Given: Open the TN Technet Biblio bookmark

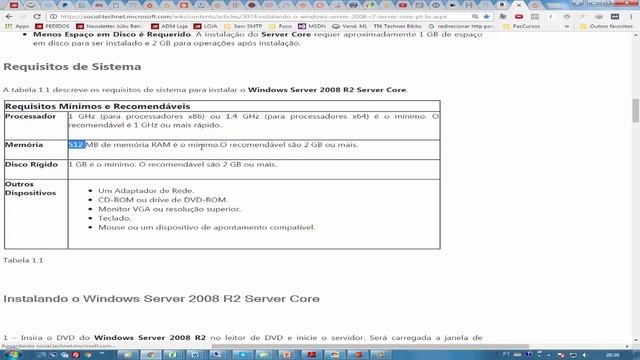Looking at the screenshot, I should pyautogui.click(x=397, y=26).
